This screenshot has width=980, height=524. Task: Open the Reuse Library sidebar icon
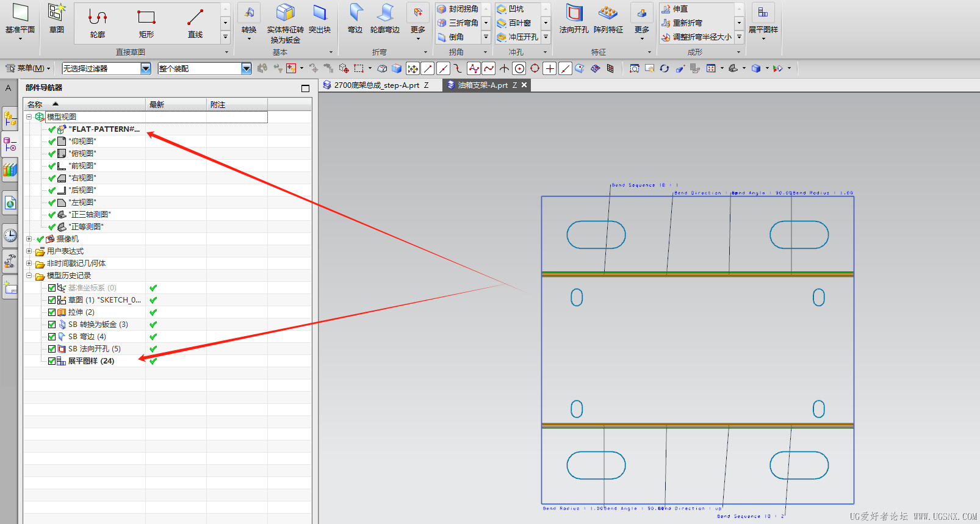pyautogui.click(x=10, y=170)
